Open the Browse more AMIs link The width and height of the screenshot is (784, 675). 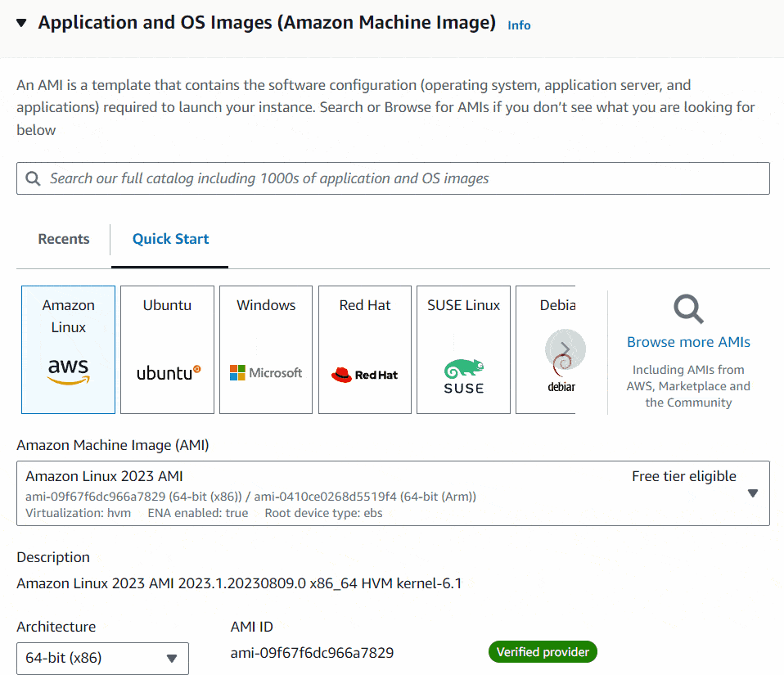tap(688, 342)
